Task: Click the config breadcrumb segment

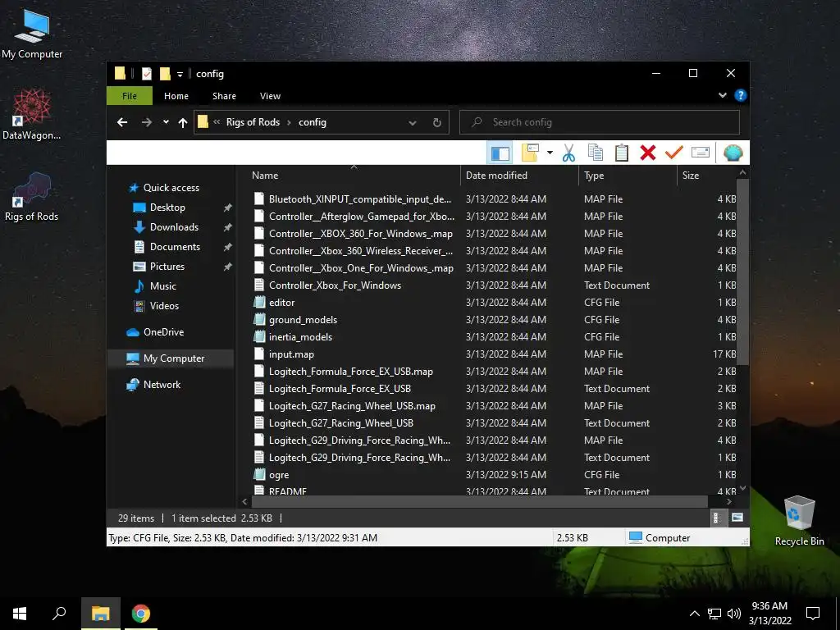Action: point(313,122)
